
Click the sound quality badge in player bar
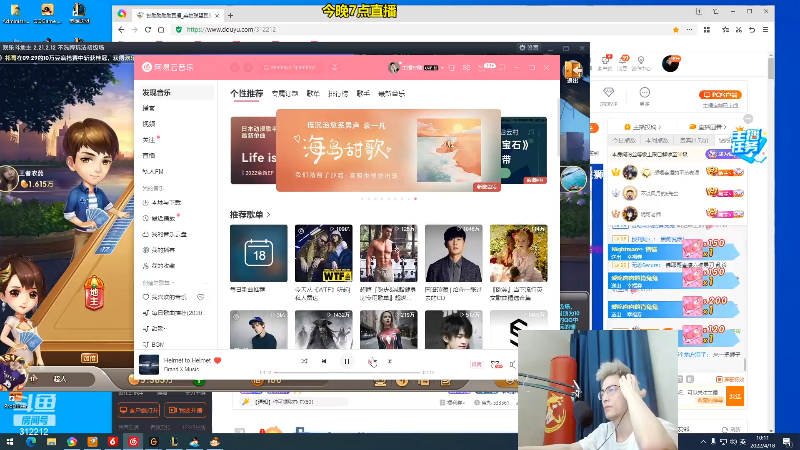click(476, 364)
